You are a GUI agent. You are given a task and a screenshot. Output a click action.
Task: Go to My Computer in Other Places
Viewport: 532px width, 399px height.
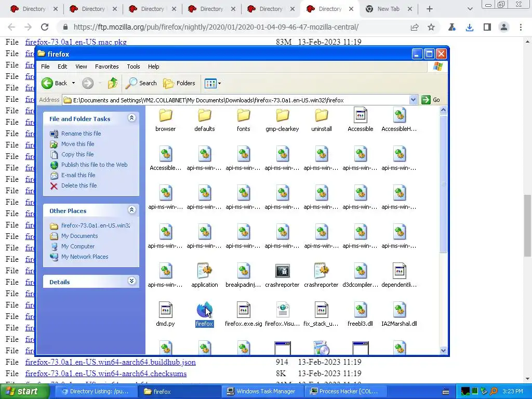(x=78, y=246)
